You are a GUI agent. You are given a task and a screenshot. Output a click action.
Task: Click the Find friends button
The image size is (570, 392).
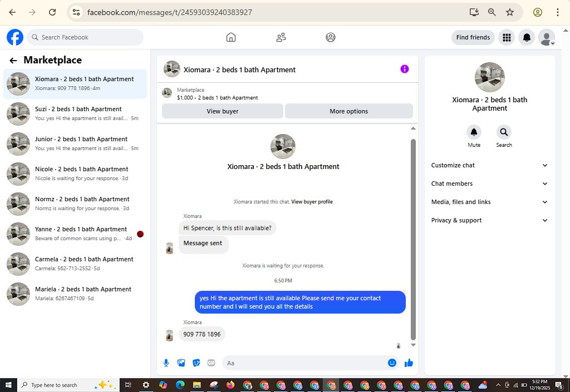tap(473, 37)
